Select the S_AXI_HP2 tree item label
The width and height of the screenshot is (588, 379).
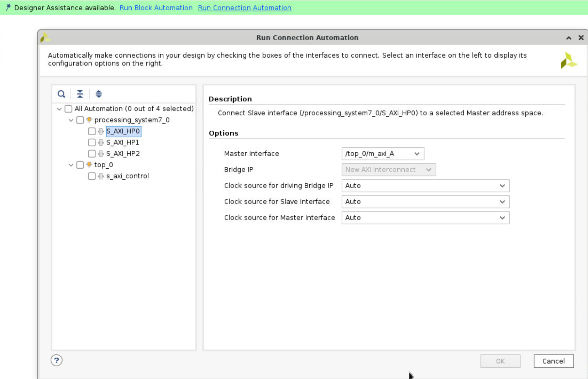coord(123,154)
